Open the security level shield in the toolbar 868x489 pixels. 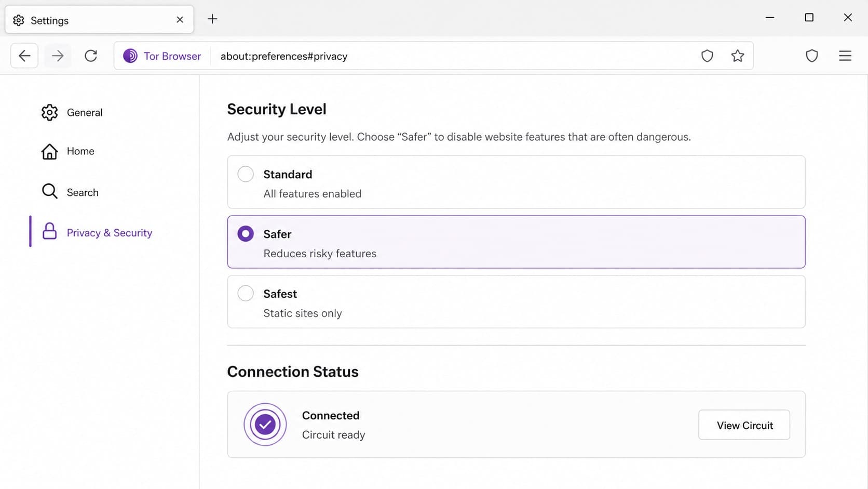(812, 56)
